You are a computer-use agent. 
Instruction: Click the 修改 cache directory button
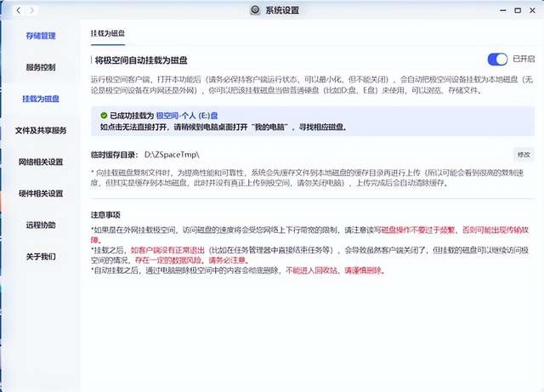click(x=524, y=155)
